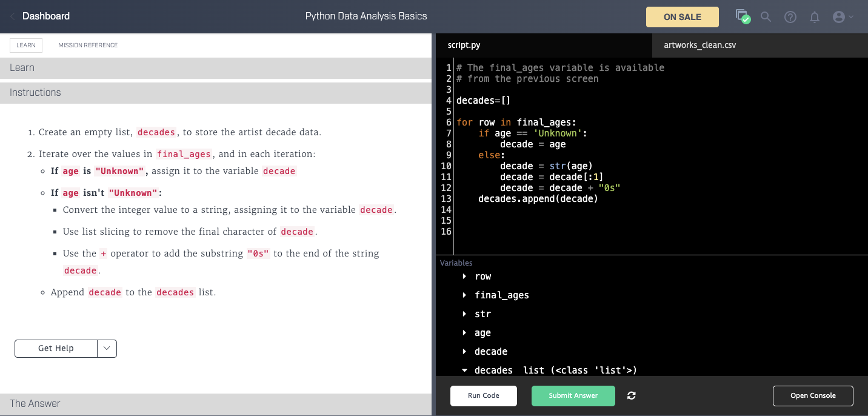Click the "0s" code term in instructions

click(x=258, y=253)
